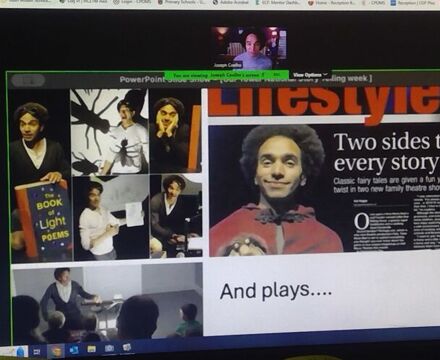This screenshot has height=360, width=440.
Task: Open the rightmost taskbar app icon
Action: coord(127,348)
